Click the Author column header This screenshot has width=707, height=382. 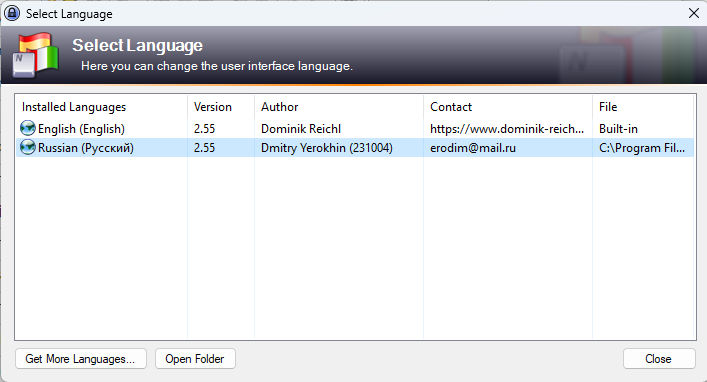tap(339, 107)
